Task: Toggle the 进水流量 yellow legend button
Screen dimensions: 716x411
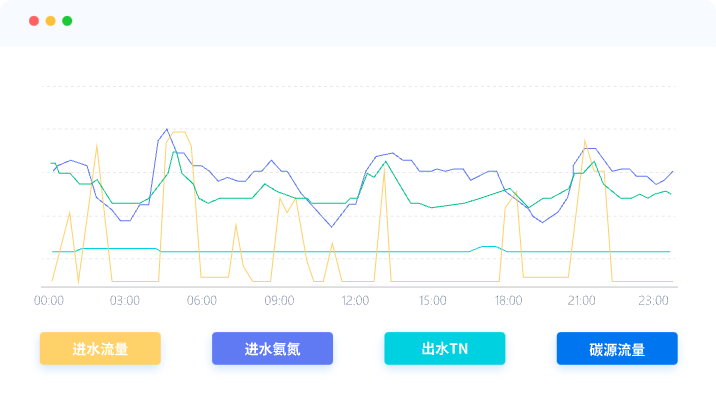Action: tap(100, 348)
